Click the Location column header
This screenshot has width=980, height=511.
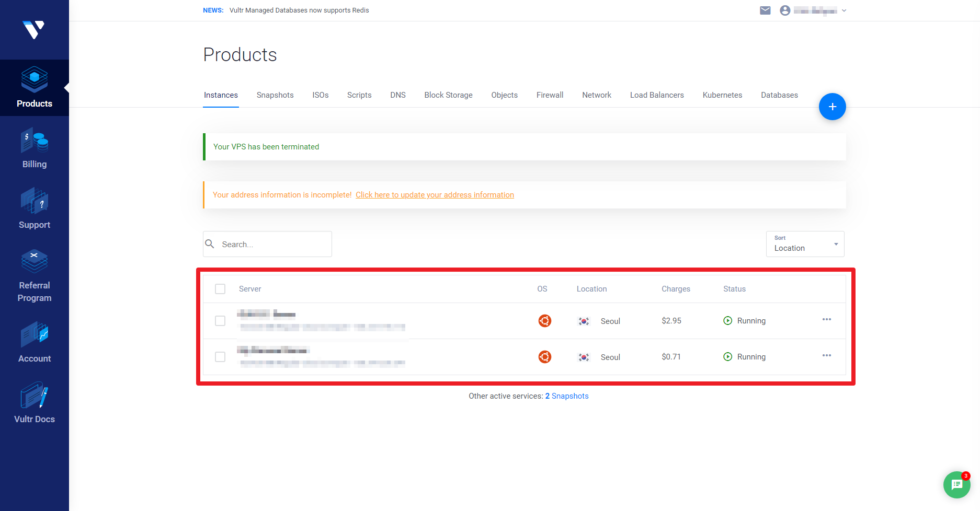[x=591, y=289]
